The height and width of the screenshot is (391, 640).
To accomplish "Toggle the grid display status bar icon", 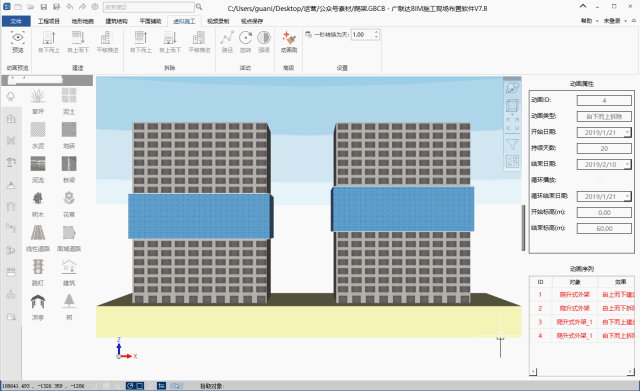I will (x=106, y=386).
